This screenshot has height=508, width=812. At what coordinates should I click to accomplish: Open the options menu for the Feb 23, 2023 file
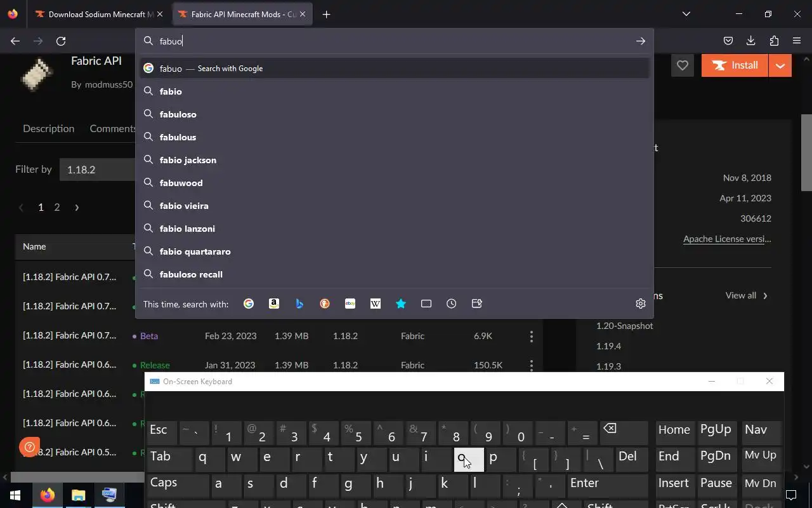(x=532, y=336)
